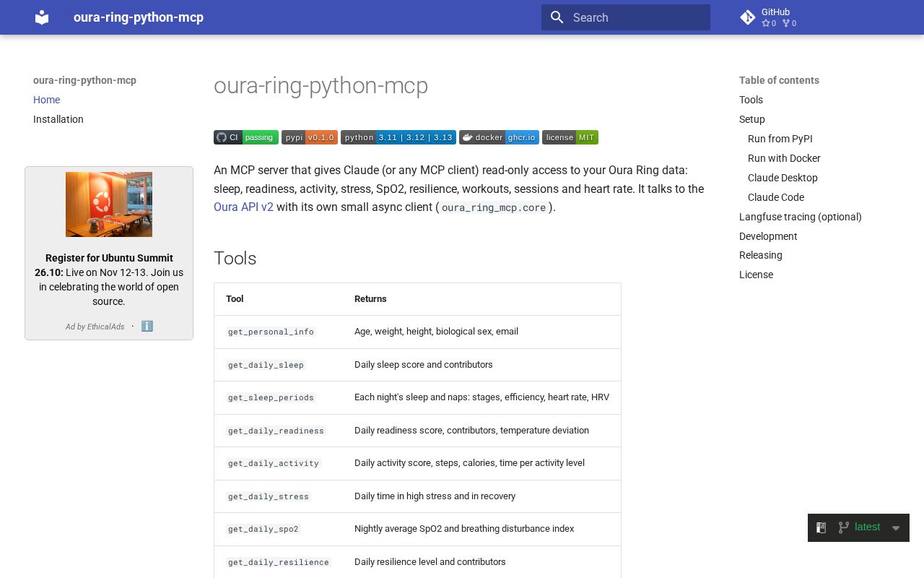
Task: Click the get_daily_activity tool cell
Action: 274,463
